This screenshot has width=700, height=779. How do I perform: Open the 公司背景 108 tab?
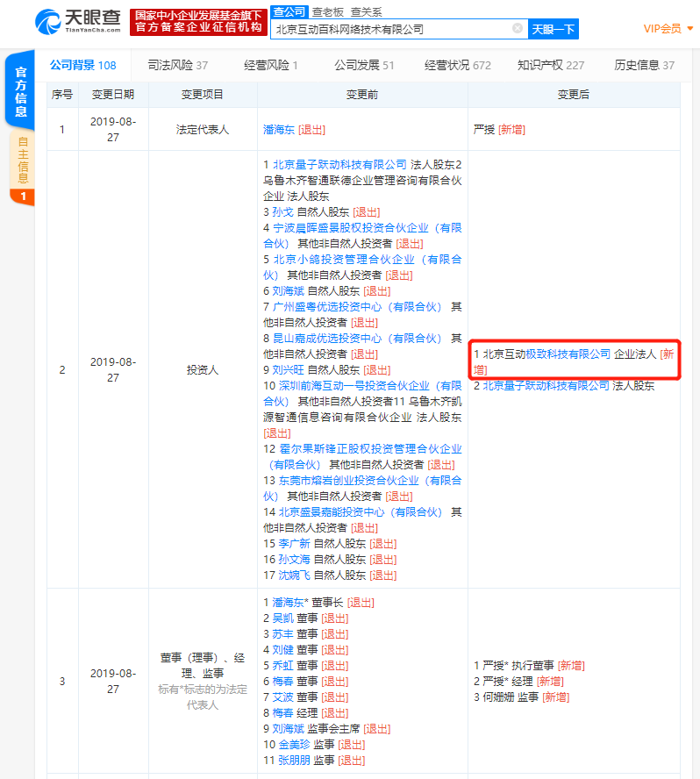pos(83,65)
